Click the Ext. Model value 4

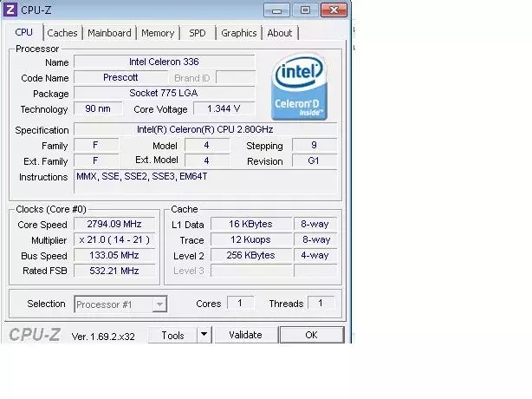click(x=207, y=160)
